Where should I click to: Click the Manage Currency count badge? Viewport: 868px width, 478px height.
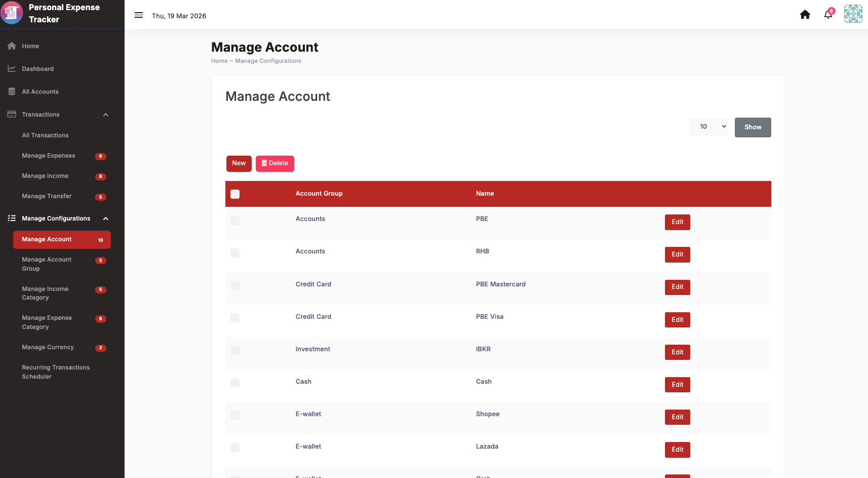coord(101,348)
